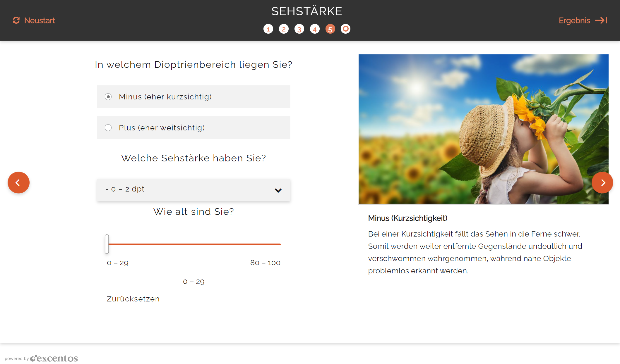Click the Neustart text link
620x364 pixels.
coord(40,20)
